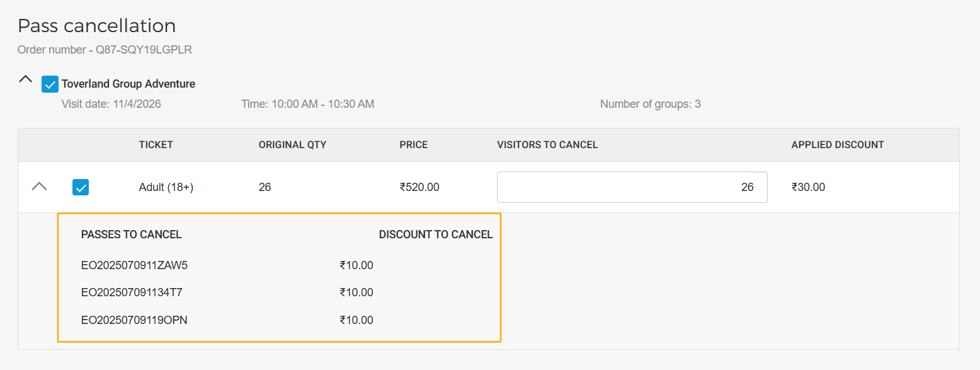
Task: Collapse the Toverland Group Adventure section chevron
Action: [25, 79]
